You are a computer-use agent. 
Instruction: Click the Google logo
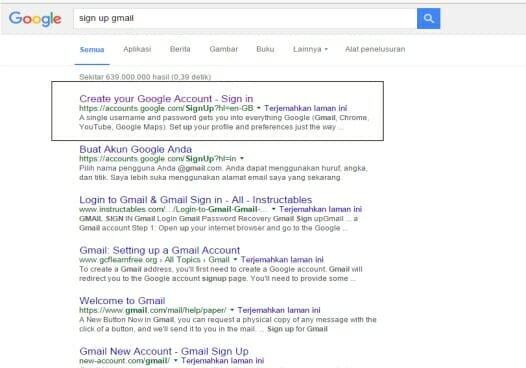point(35,19)
